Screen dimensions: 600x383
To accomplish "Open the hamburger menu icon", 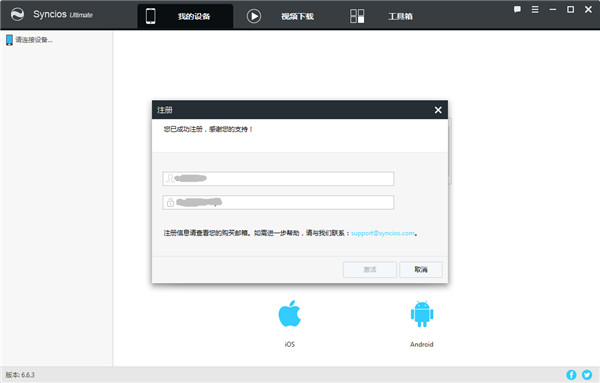I will click(535, 10).
